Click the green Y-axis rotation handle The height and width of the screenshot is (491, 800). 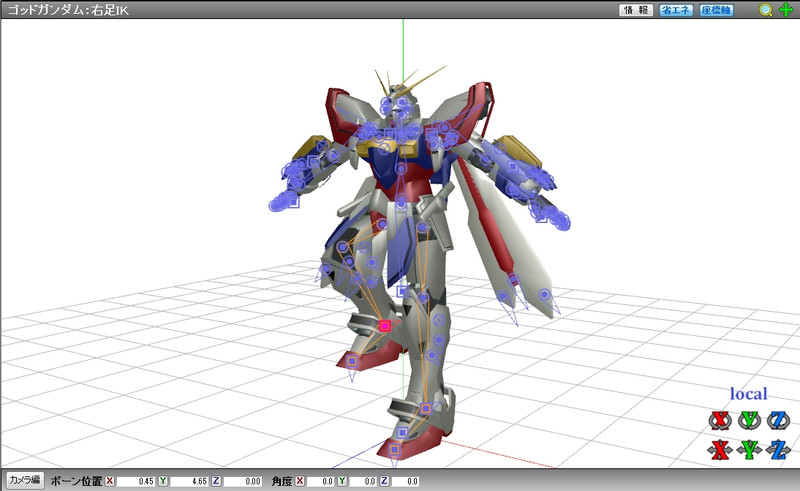(749, 420)
